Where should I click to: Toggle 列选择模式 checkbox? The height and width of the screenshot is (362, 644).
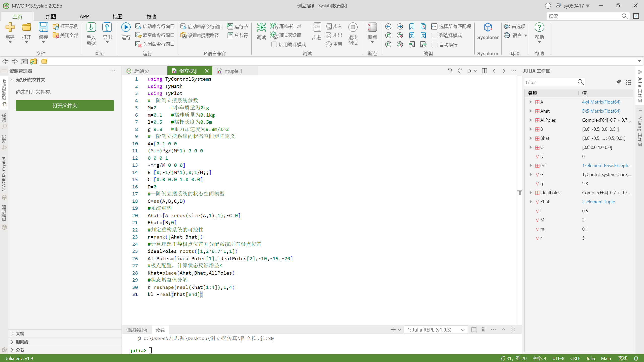tap(434, 36)
